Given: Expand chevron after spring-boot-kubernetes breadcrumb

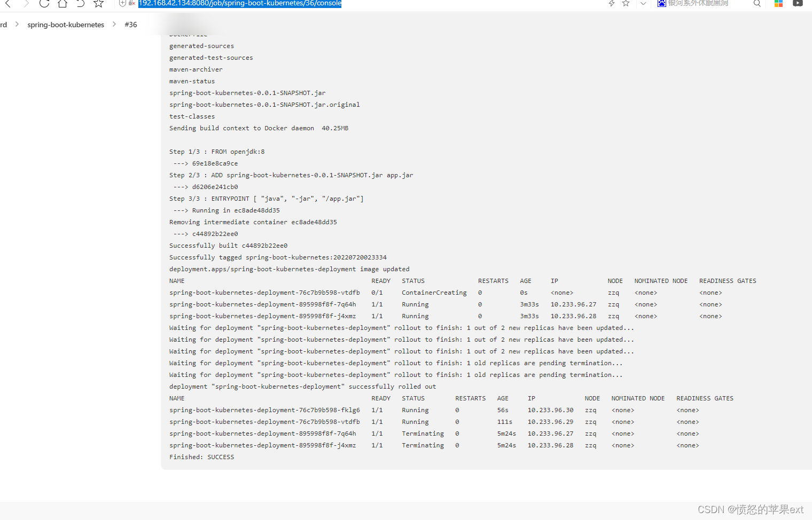Looking at the screenshot, I should point(114,24).
